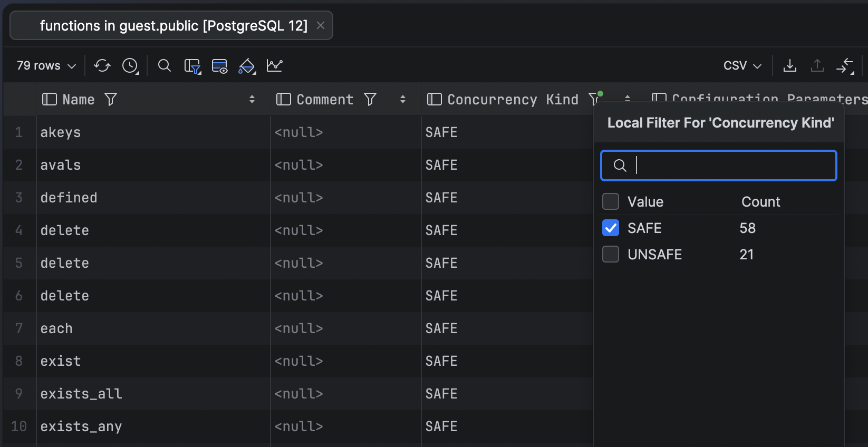
Task: Open the query history clock icon
Action: 130,65
